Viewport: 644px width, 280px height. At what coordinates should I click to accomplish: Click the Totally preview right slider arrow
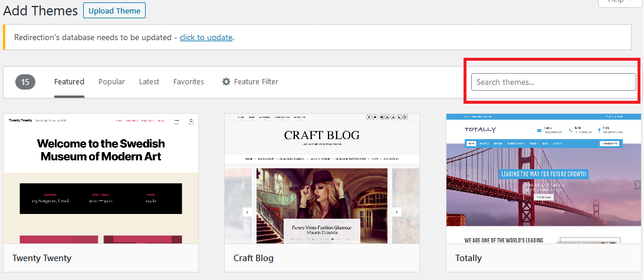(637, 185)
